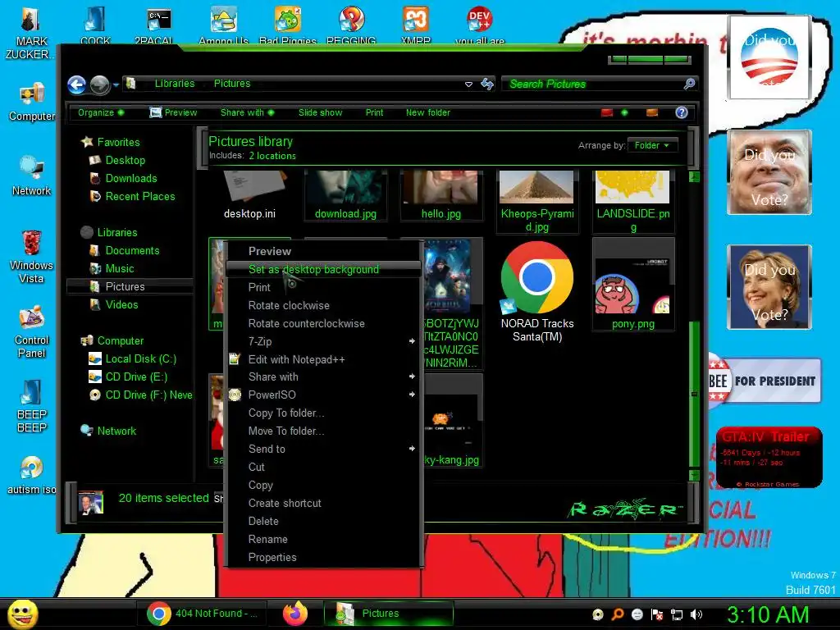Open the Organize menu

[x=101, y=112]
